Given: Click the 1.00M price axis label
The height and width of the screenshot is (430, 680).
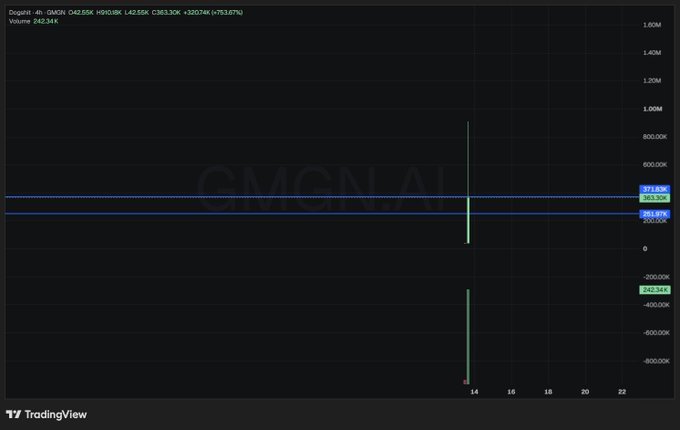Looking at the screenshot, I should [652, 109].
